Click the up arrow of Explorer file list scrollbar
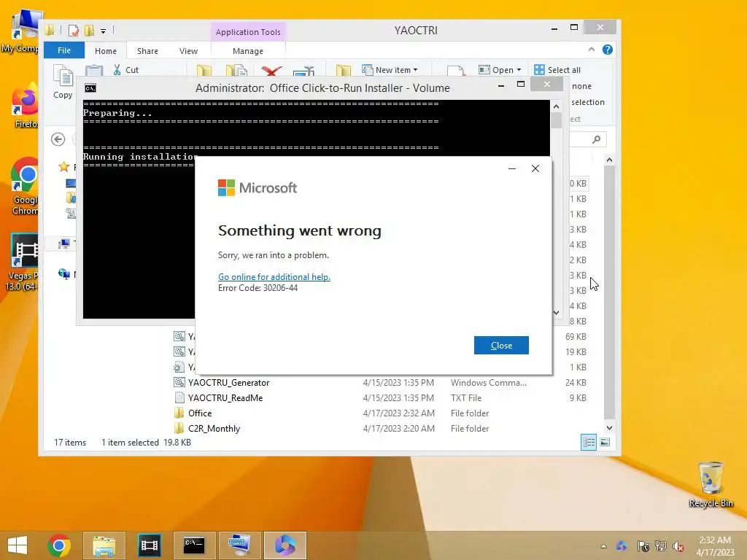The height and width of the screenshot is (560, 747). click(x=609, y=160)
